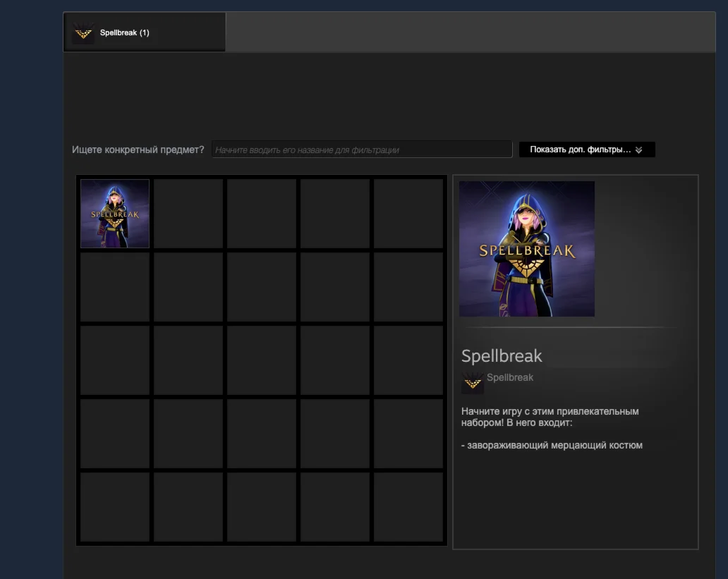728x579 pixels.
Task: Expand 'Показать доп. фильтры...' additional filters
Action: 587,150
